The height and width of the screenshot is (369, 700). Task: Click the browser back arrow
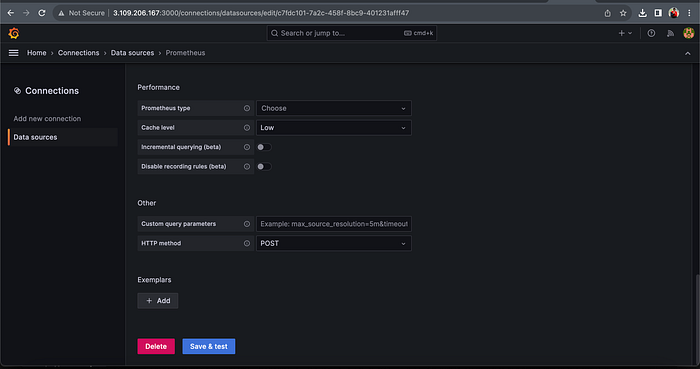(x=11, y=13)
